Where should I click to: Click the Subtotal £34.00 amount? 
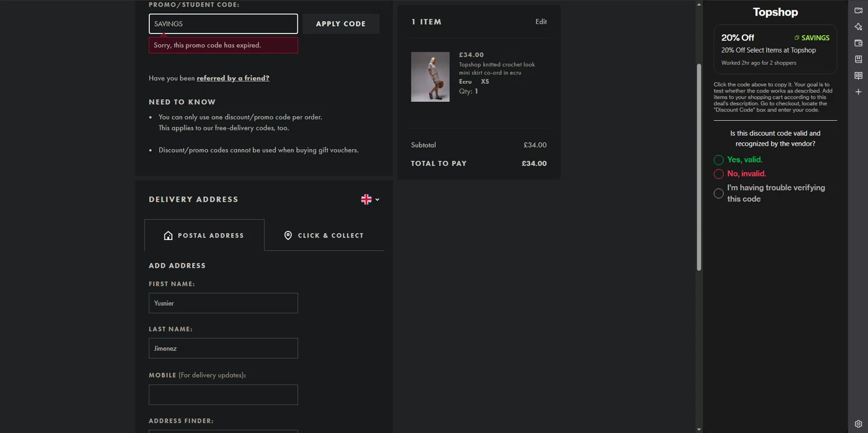(x=535, y=145)
